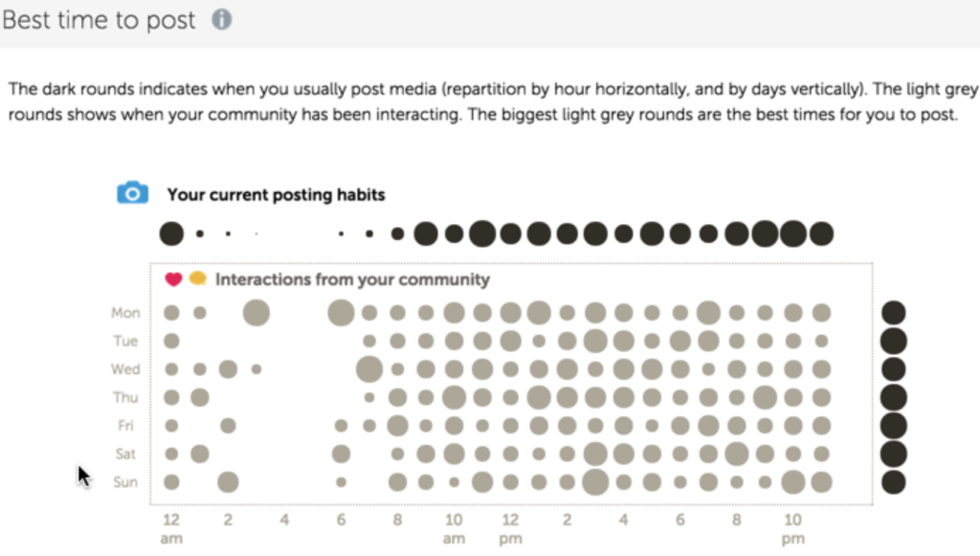Click the Wednesday 7 am interaction bubble
The height and width of the screenshot is (556, 980).
369,368
